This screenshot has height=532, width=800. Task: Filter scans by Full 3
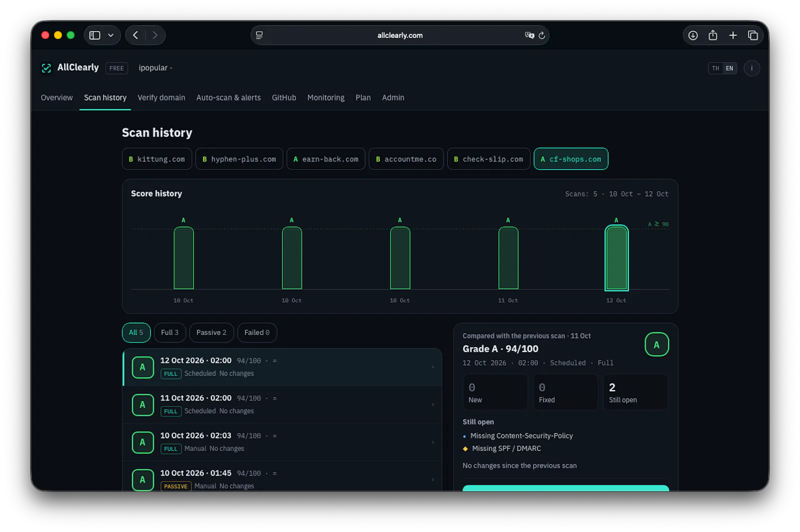coord(170,332)
